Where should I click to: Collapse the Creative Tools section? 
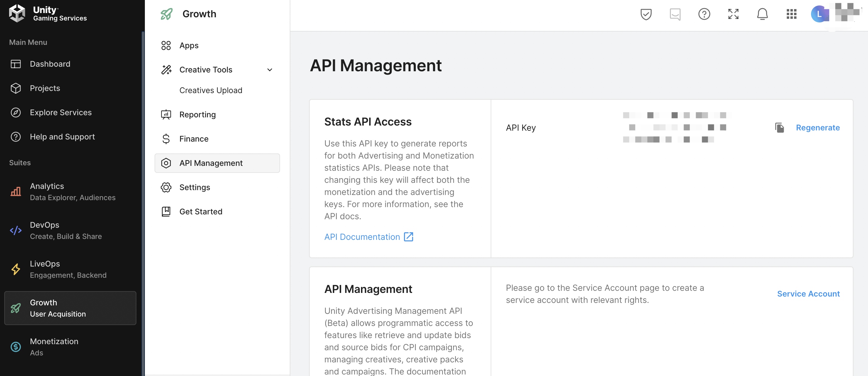[269, 70]
